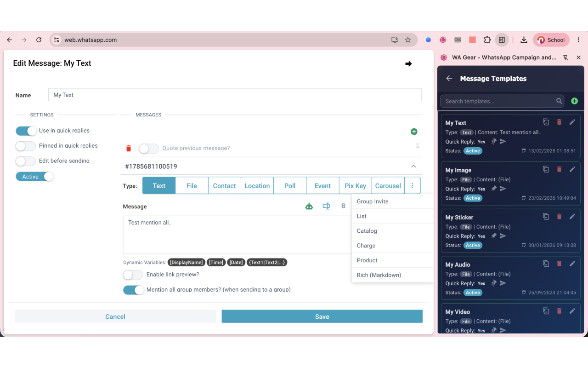Screen dimensions: 588x368
Task: Click the Cancel button
Action: click(x=115, y=316)
